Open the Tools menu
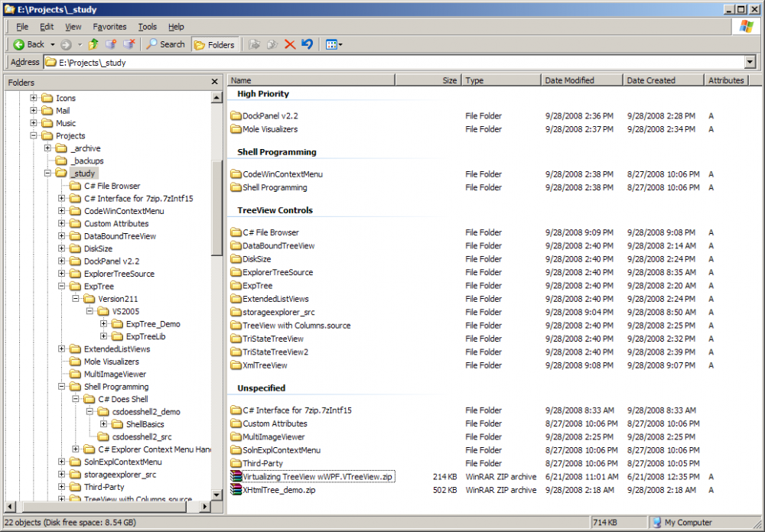 147,27
